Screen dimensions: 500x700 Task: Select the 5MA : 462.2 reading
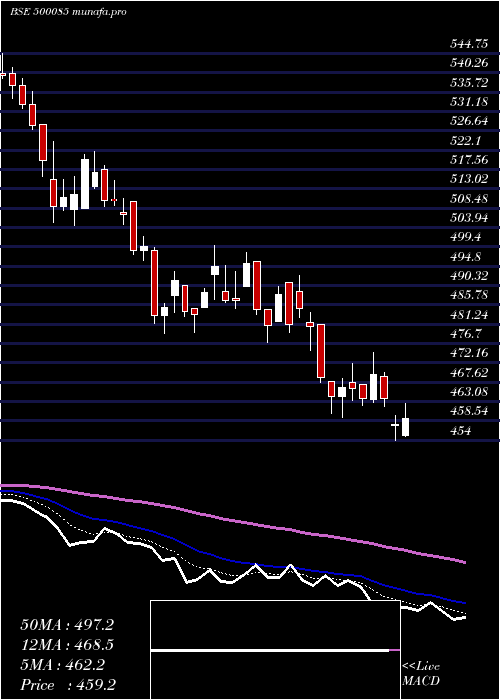63,665
